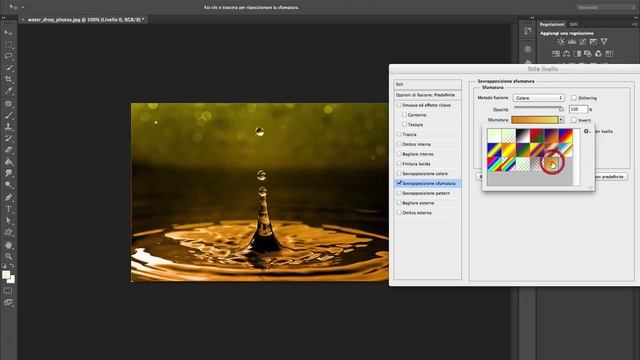Switch to the Regolazioni tab
Image resolution: width=640 pixels, height=360 pixels.
tap(552, 24)
